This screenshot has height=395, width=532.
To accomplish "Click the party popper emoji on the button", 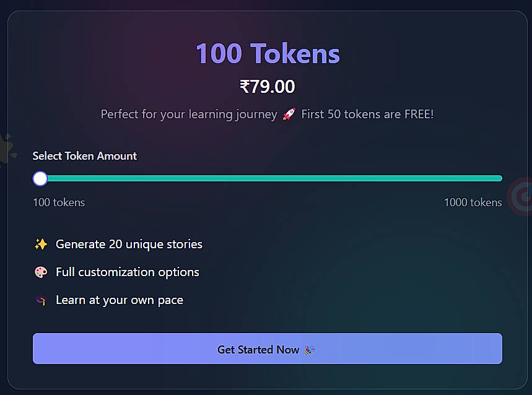I will click(x=309, y=350).
